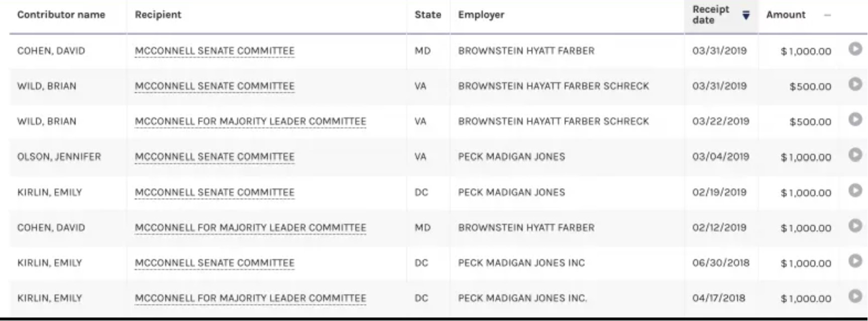Open McConnell for Majority Leader link dated 04/17/2018

(250, 298)
